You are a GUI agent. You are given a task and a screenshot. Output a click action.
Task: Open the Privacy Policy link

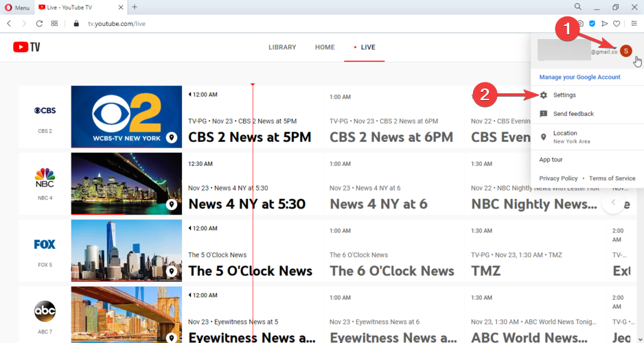click(558, 178)
